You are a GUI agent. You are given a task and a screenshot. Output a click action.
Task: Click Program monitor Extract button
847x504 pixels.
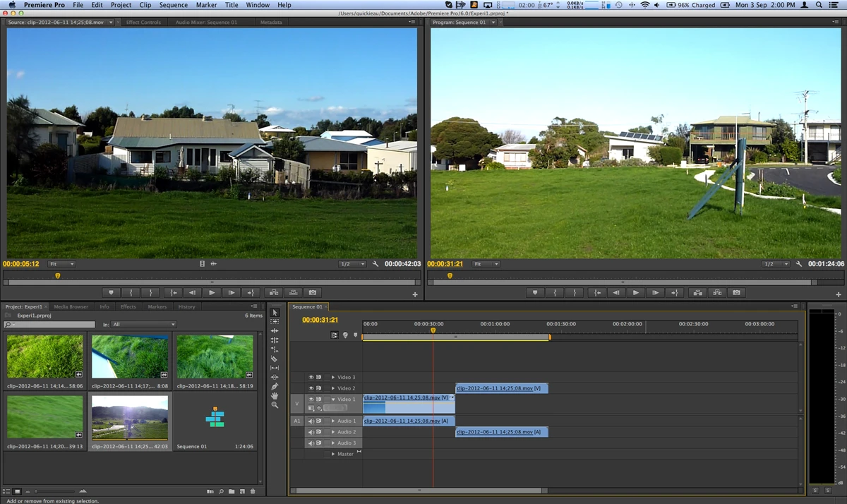coord(717,292)
